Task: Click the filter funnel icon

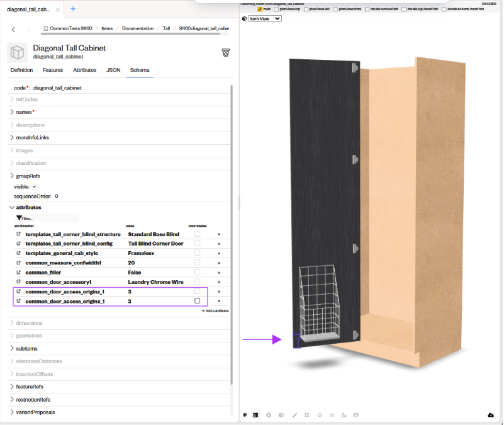Action: [x=19, y=218]
